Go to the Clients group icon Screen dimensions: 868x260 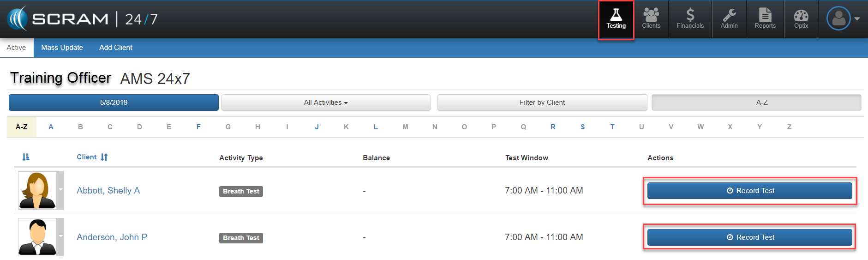(651, 19)
